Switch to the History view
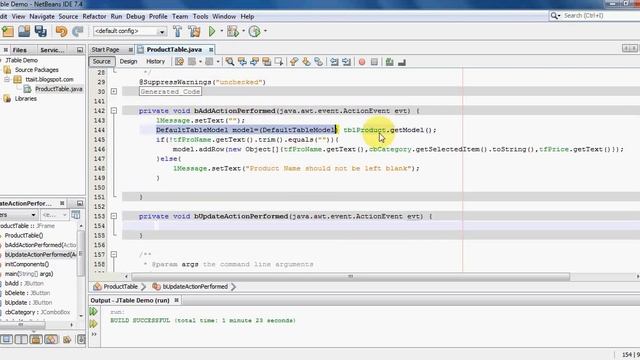Image resolution: width=640 pixels, height=360 pixels. pos(156,62)
